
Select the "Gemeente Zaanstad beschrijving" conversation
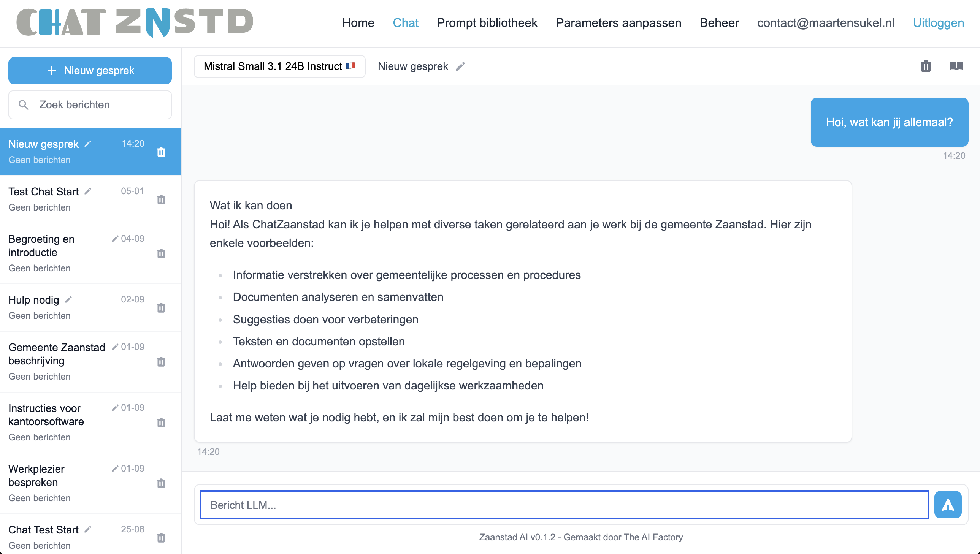click(x=57, y=354)
